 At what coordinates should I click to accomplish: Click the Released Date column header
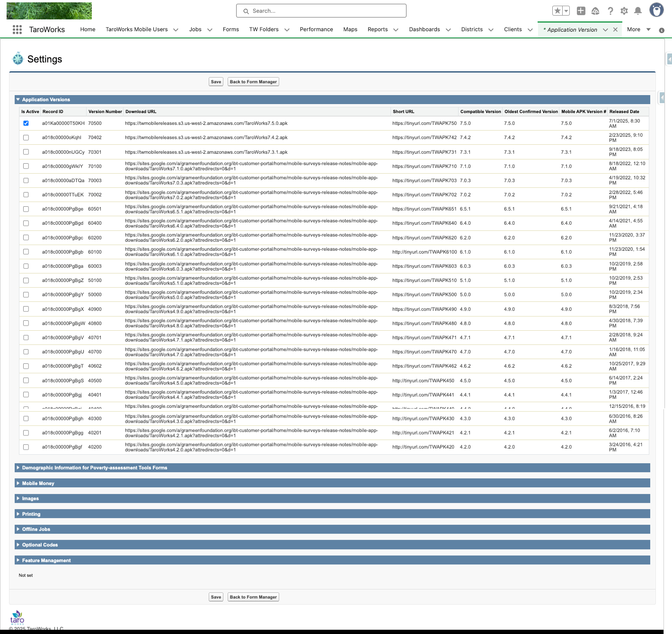pos(624,112)
